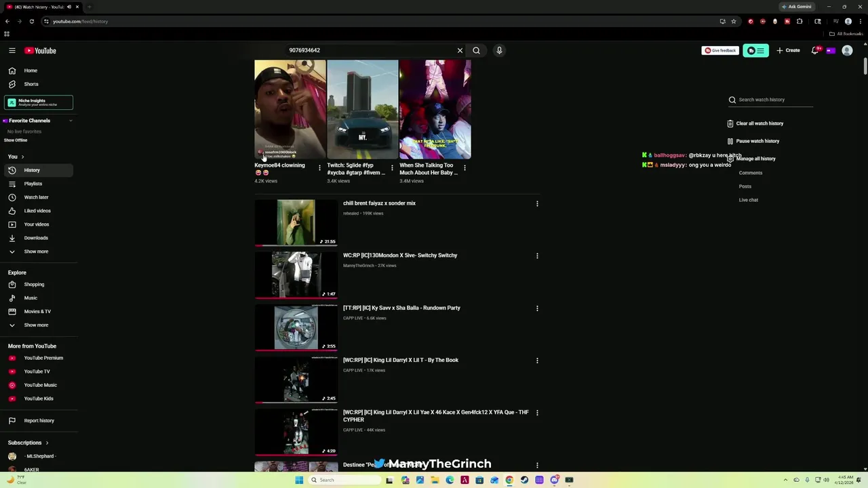This screenshot has height=488, width=868.
Task: Play the Keymoe84 clowining short thumbnail
Action: (290, 110)
